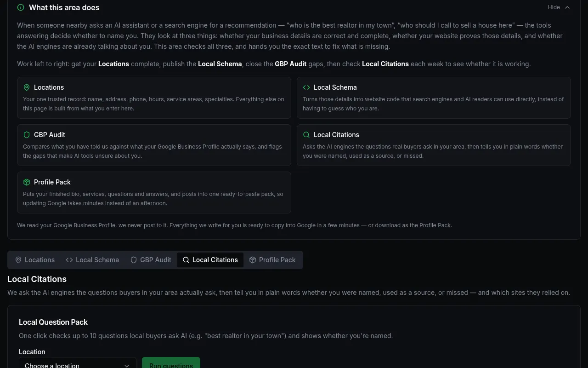Open the GBP Audit info card
588x368 pixels.
click(154, 145)
